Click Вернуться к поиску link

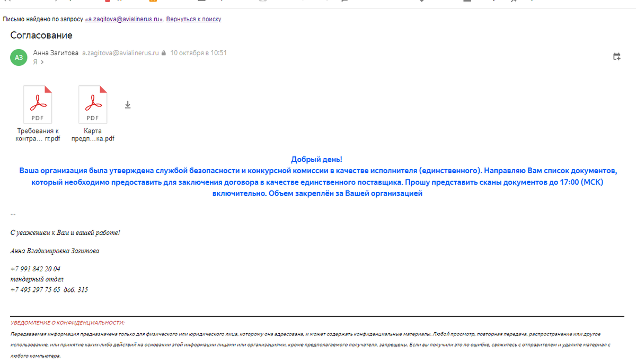[193, 19]
